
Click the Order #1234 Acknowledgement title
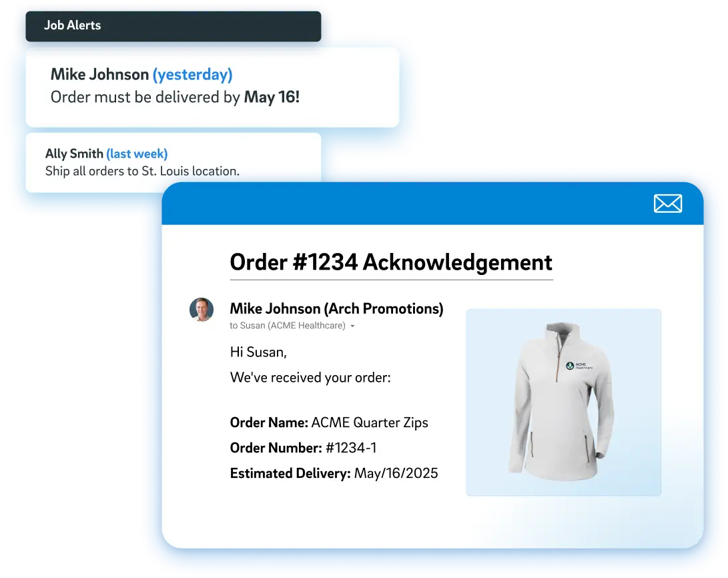click(391, 262)
